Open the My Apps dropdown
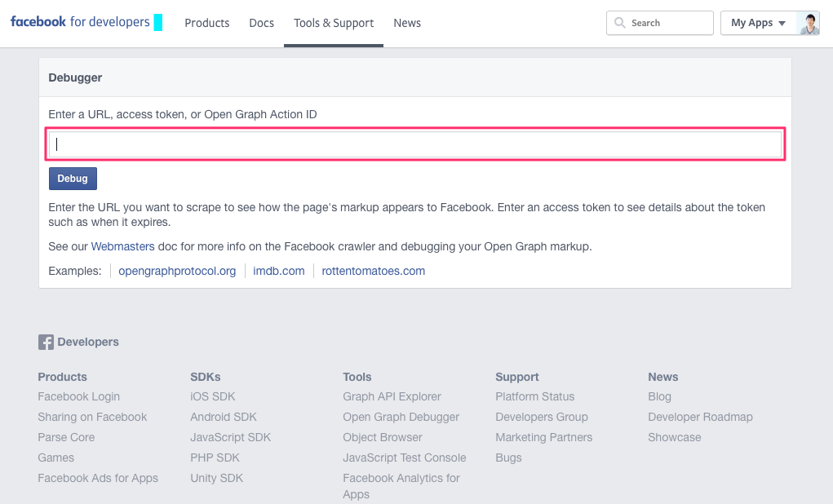This screenshot has height=504, width=833. 758,23
